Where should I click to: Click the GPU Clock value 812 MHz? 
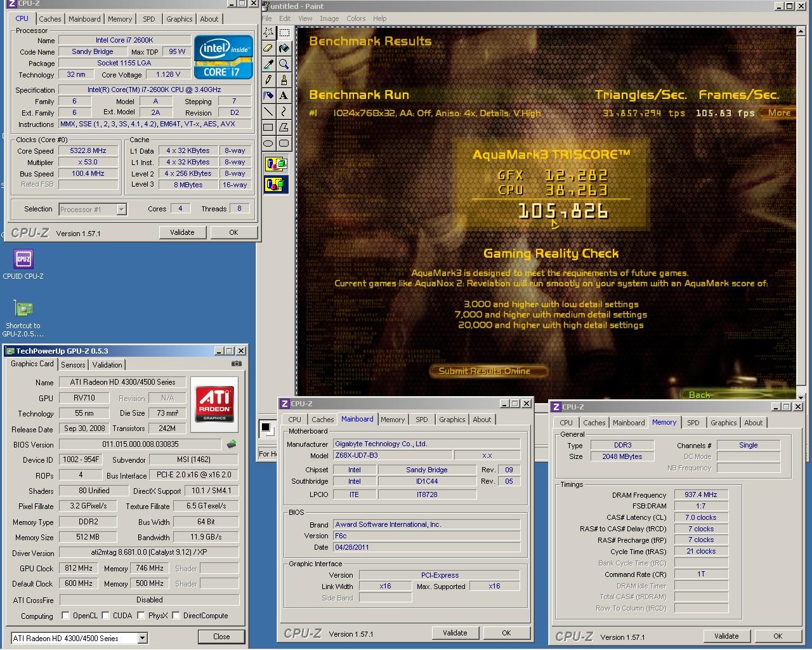pyautogui.click(x=78, y=568)
